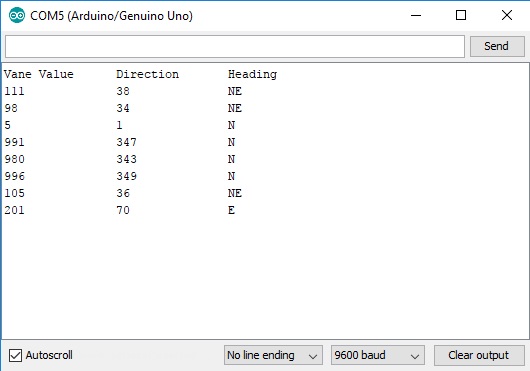Image resolution: width=530 pixels, height=371 pixels.
Task: Click vane value 98
Action: click(x=11, y=108)
